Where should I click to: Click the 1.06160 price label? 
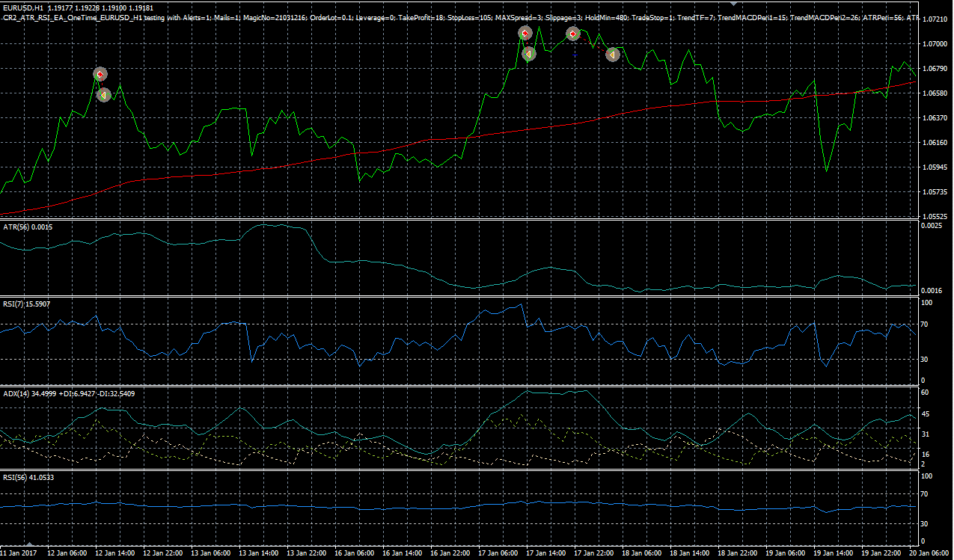934,143
